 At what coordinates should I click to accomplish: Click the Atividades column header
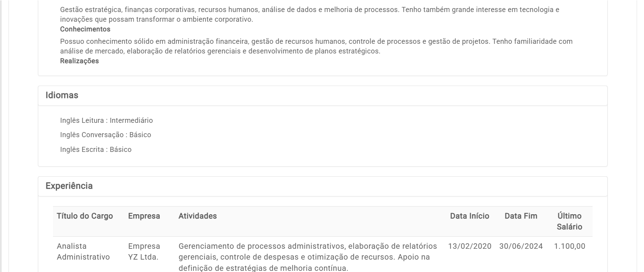(x=198, y=216)
